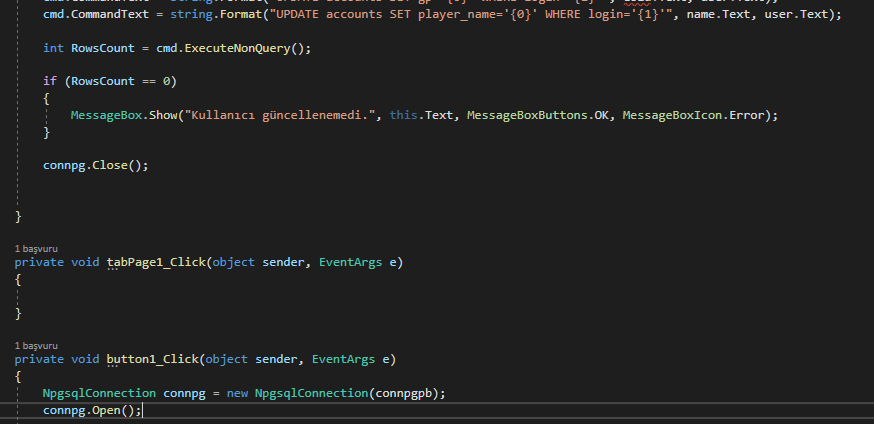Click the 'new' keyword

pos(237,393)
